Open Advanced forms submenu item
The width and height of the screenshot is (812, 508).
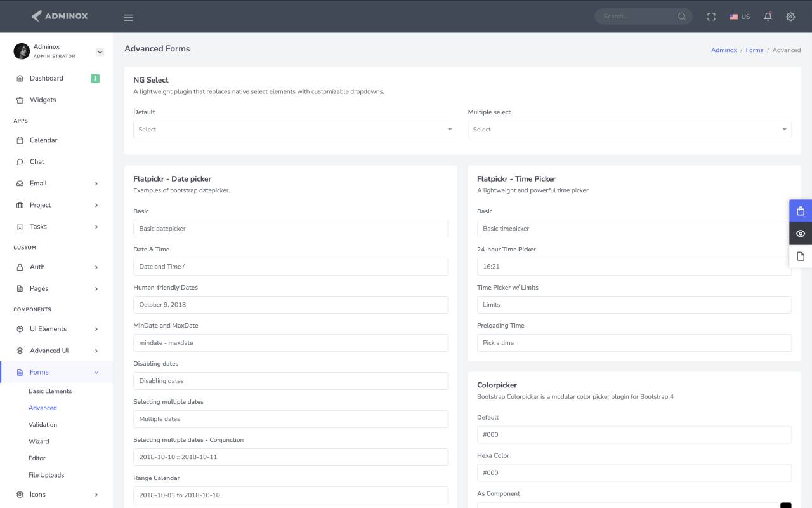point(43,408)
